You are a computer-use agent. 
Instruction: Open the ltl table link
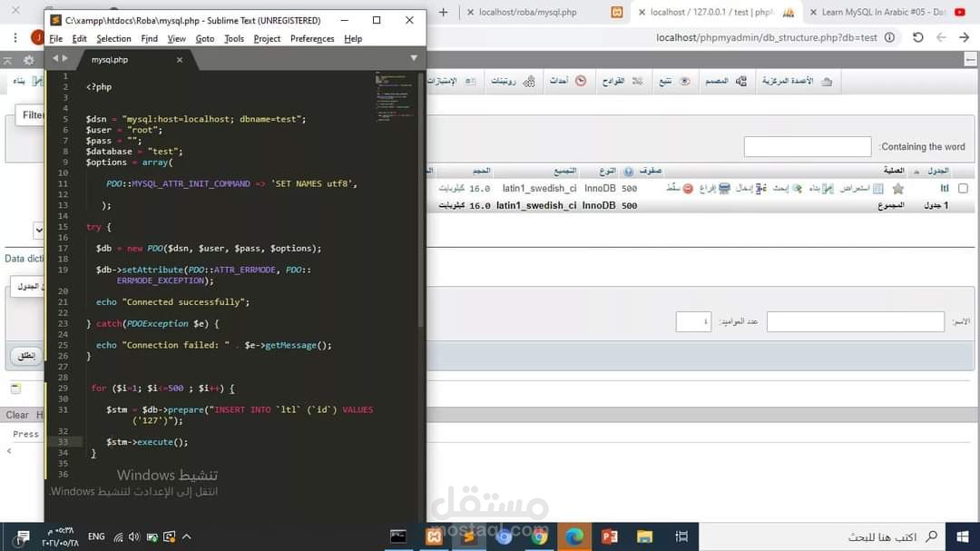click(x=945, y=188)
